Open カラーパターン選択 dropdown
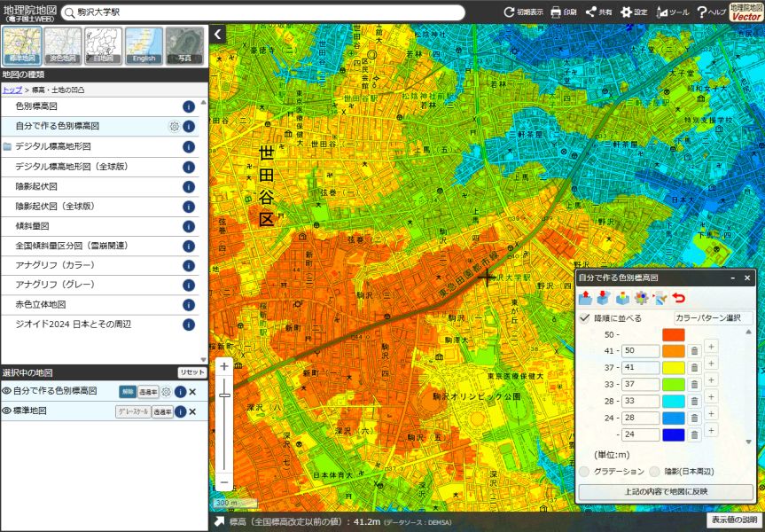 [x=713, y=317]
